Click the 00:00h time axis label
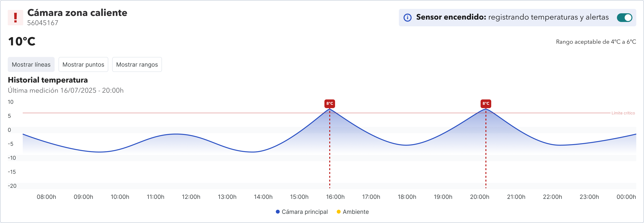 pyautogui.click(x=626, y=197)
